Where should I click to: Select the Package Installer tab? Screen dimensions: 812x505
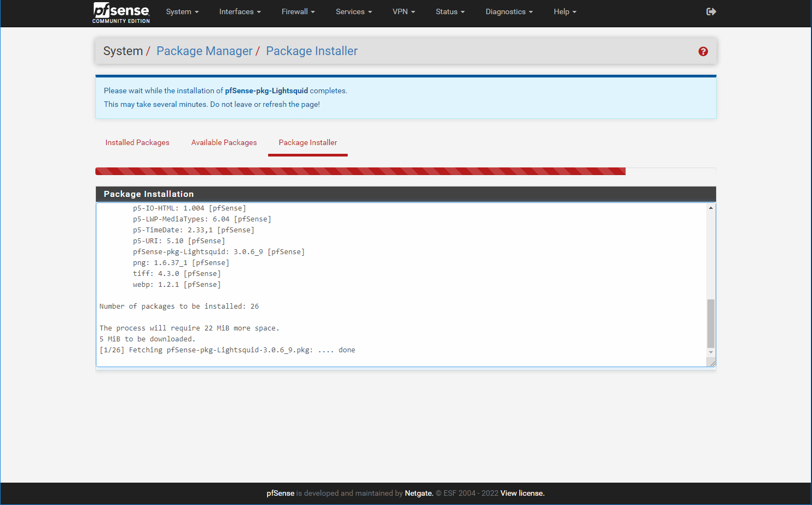308,142
